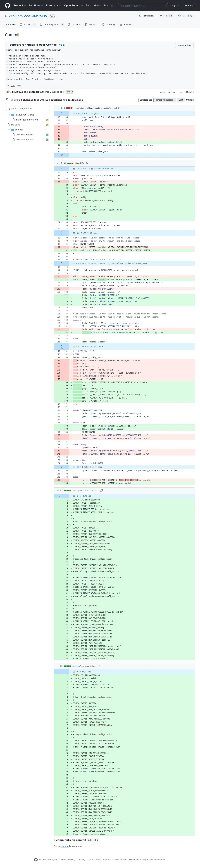Click the Sign in header link
The image size is (200, 868).
pyautogui.click(x=175, y=5)
